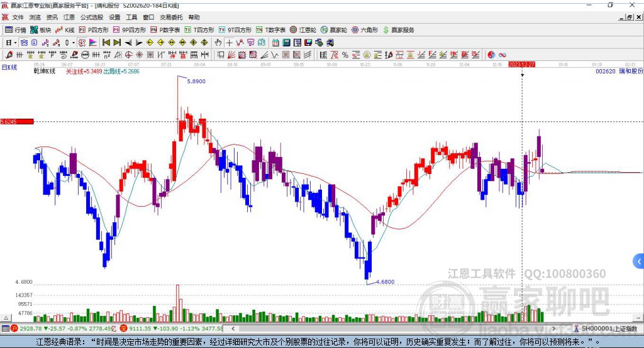Step chart left with black left arrow
Image resolution: width=644 pixels, height=348 pixels.
tap(128, 43)
